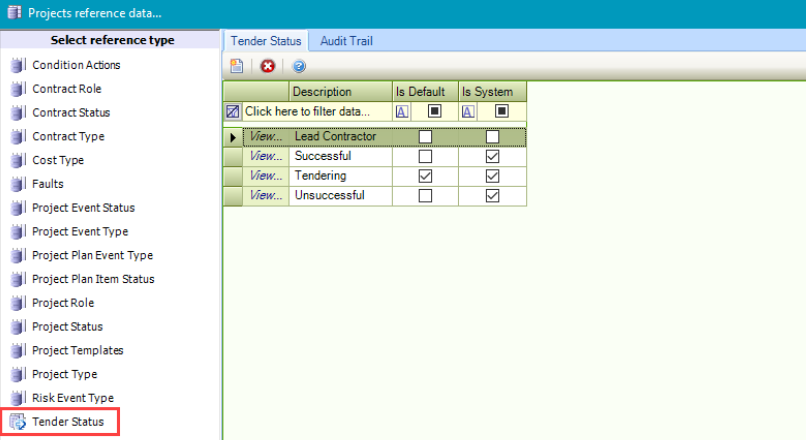This screenshot has width=806, height=440.
Task: Switch to the Audit Trail tab
Action: pyautogui.click(x=348, y=41)
